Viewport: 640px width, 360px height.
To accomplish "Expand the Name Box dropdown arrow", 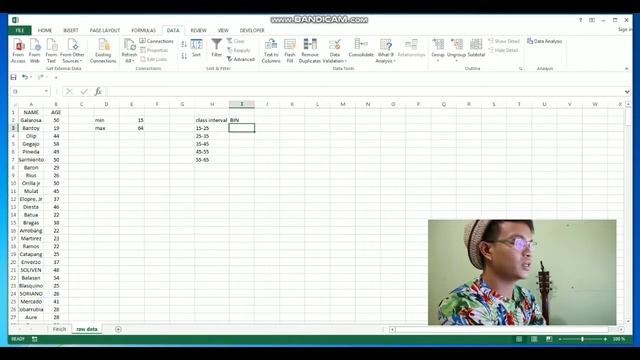I will tap(47, 91).
